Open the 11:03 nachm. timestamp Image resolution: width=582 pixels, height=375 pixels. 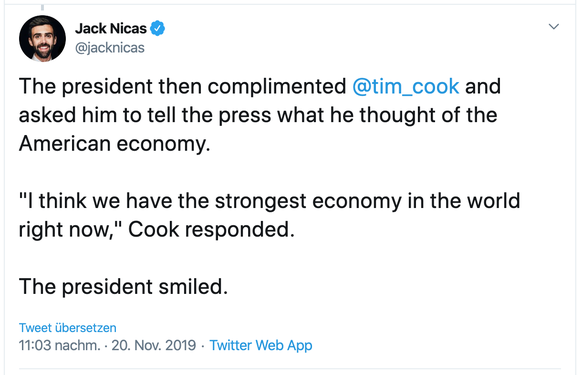[x=59, y=345]
